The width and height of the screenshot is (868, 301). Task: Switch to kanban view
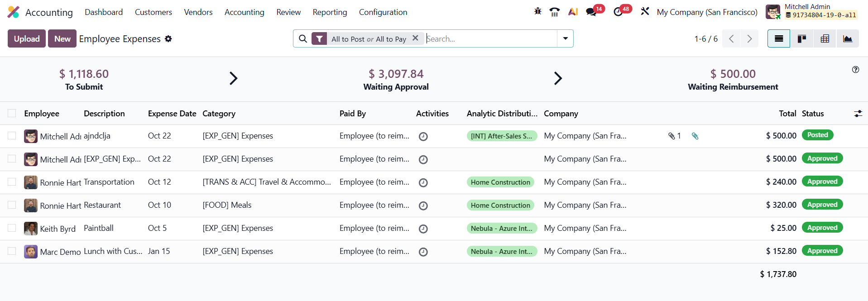(801, 39)
